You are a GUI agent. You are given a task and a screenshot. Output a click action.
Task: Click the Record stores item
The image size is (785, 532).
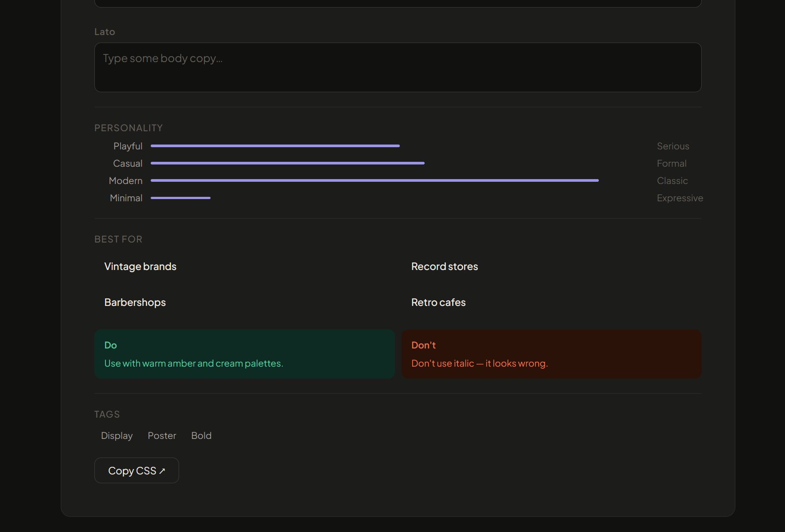[445, 266]
